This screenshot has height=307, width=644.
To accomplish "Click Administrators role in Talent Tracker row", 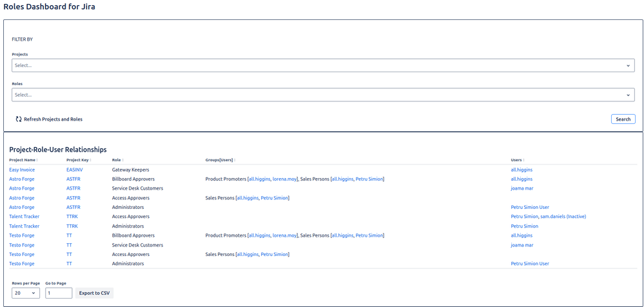I will tap(128, 226).
